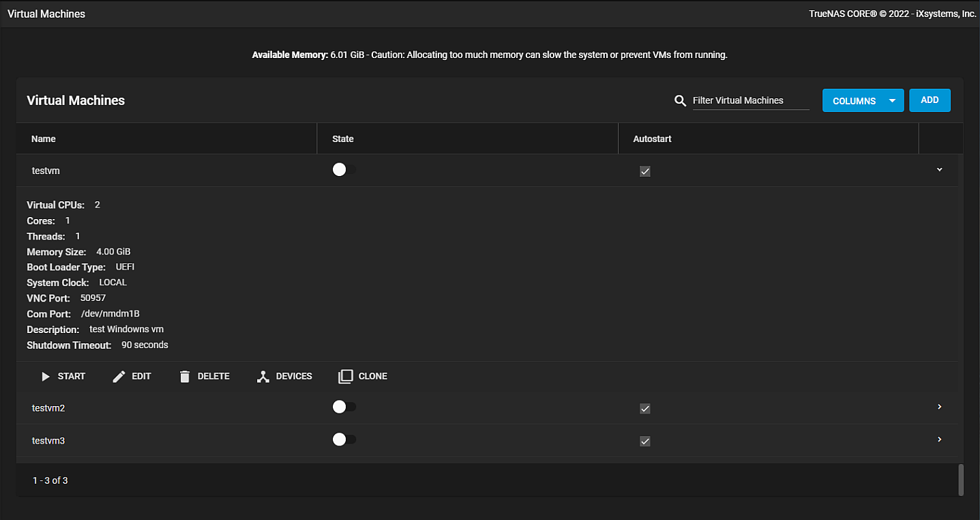Click the search magnifier icon

click(x=680, y=101)
